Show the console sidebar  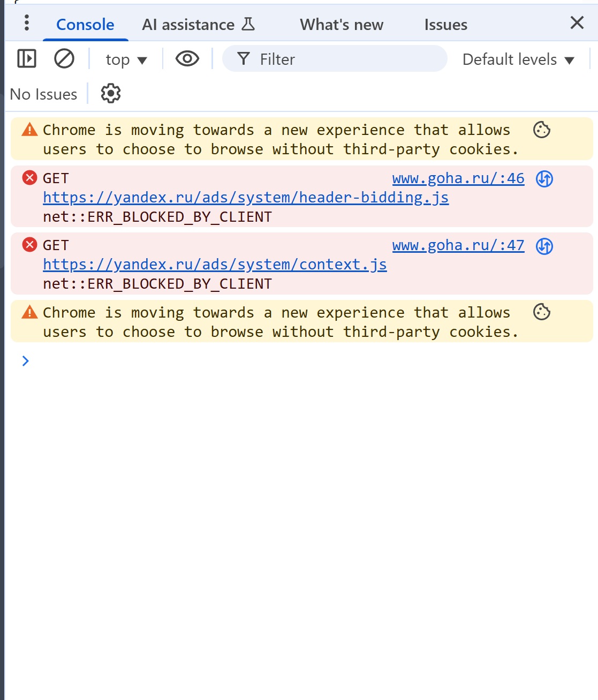pos(27,59)
